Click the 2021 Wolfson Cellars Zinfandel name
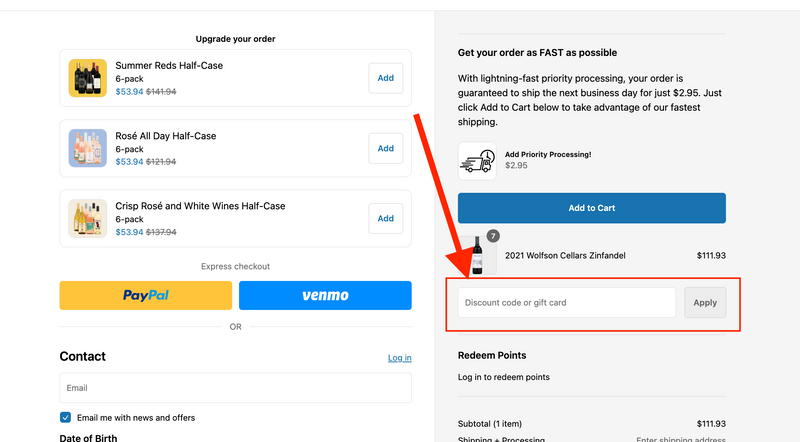The width and height of the screenshot is (800, 442). (x=565, y=255)
